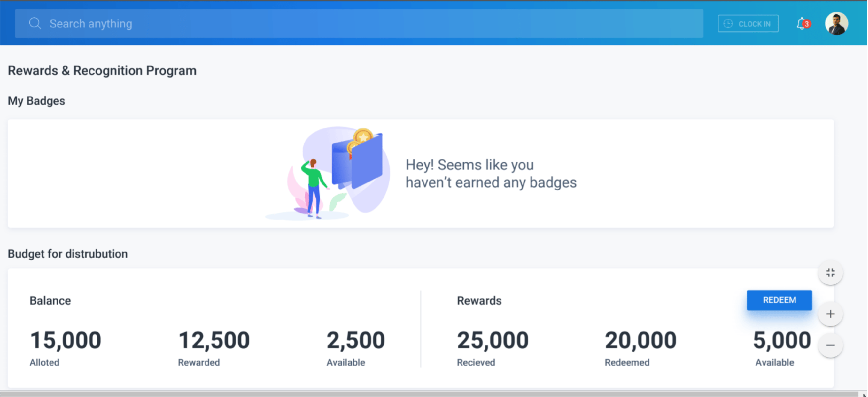Click the Budget for distrubution section title
Screen dimensions: 868x397
pyautogui.click(x=68, y=254)
